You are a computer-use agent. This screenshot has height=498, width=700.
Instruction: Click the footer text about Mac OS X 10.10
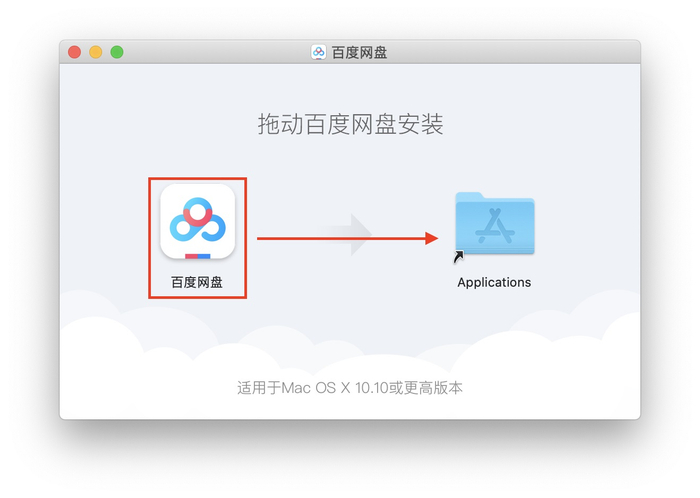click(350, 388)
